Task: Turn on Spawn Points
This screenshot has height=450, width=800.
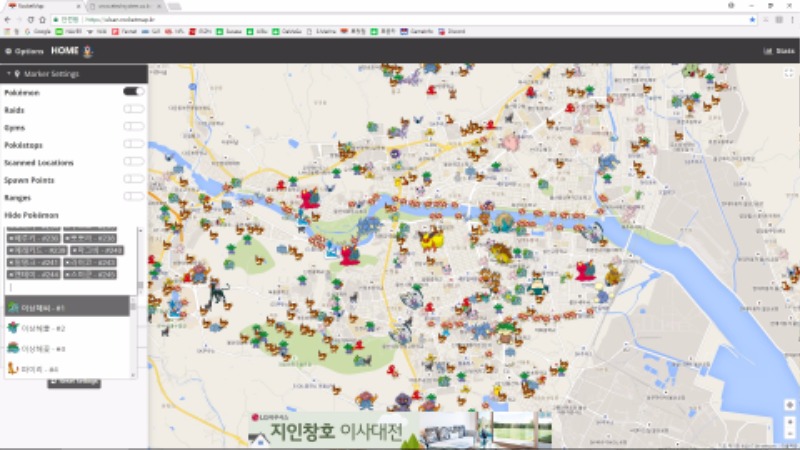Action: click(134, 179)
